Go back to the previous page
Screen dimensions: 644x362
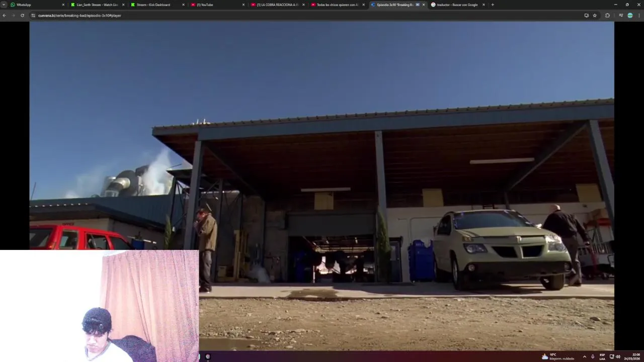coord(4,16)
